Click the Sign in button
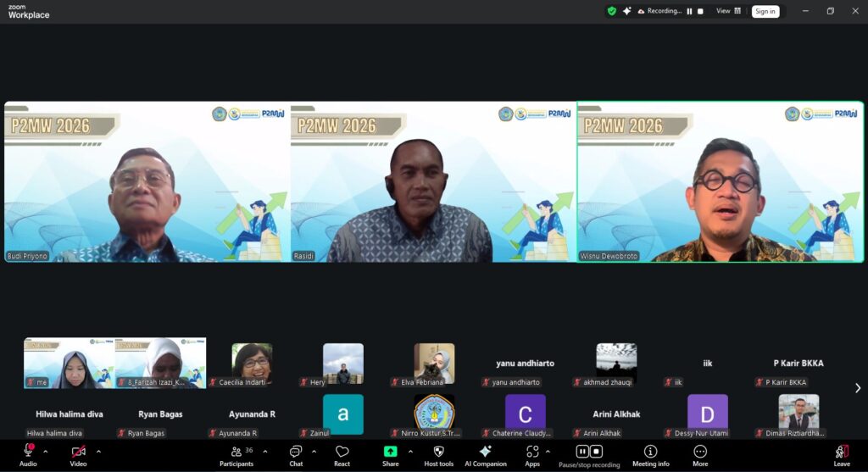The height and width of the screenshot is (472, 868). (x=765, y=11)
